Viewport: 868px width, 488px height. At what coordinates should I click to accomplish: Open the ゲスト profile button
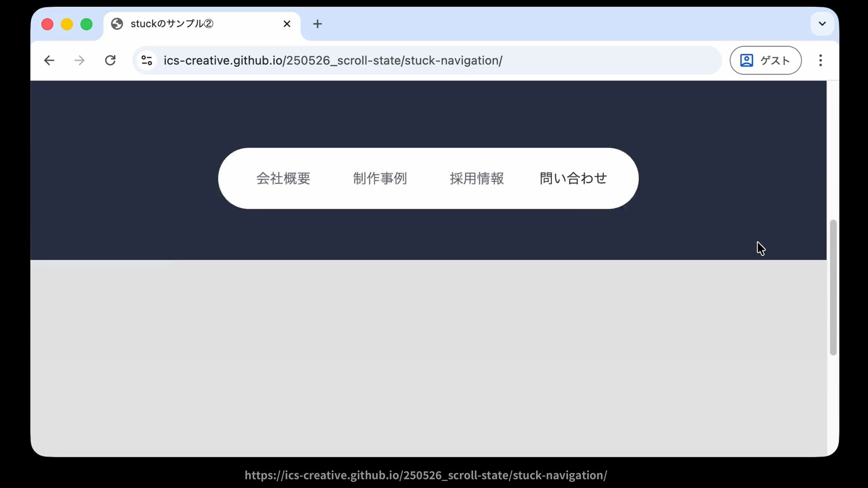(765, 61)
